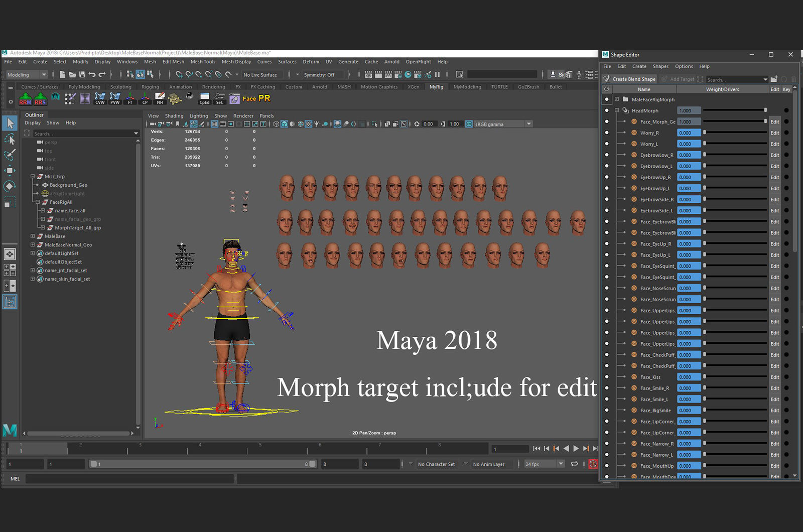Collapse Misc_Grp in the Outliner
Screen dimensions: 803x532
(x=33, y=176)
